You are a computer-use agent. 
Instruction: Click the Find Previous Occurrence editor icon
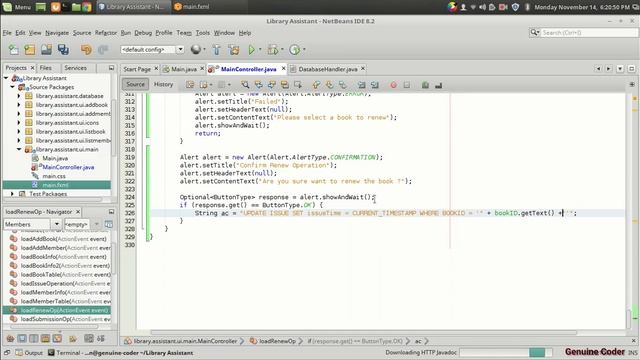[258, 85]
